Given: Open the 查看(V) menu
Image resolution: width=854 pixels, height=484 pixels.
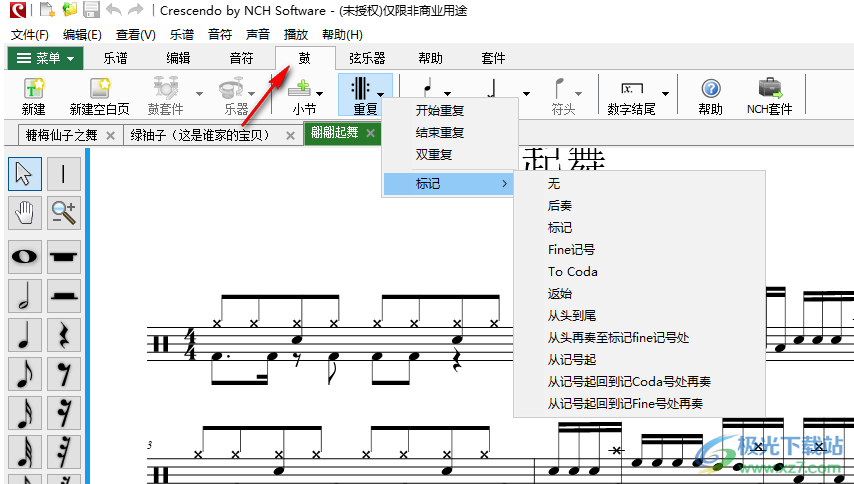Looking at the screenshot, I should (136, 35).
